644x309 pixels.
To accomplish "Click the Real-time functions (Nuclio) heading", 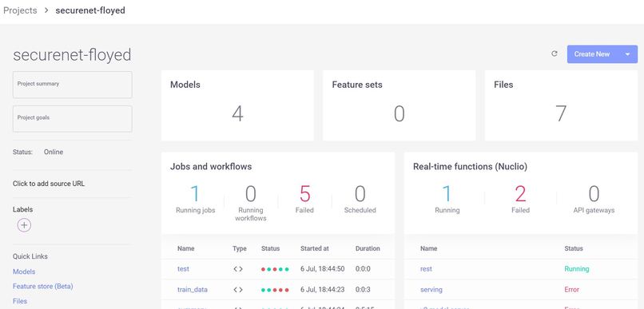I will tap(471, 167).
